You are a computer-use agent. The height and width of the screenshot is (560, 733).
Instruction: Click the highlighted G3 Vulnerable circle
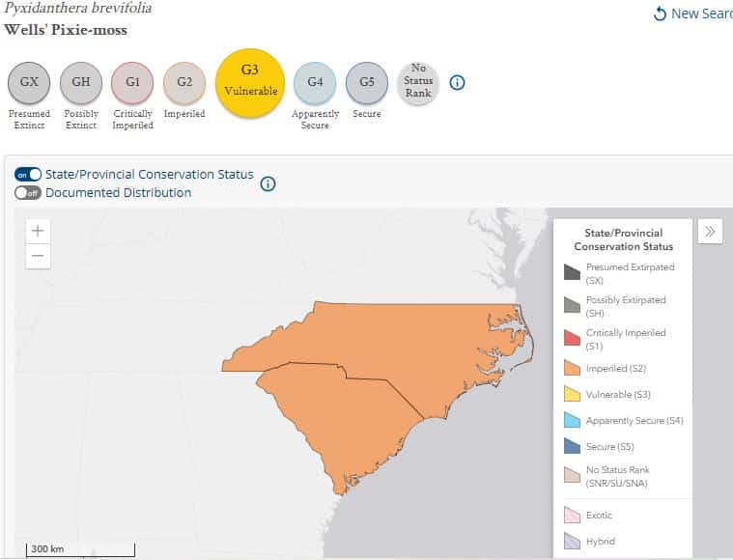pyautogui.click(x=250, y=83)
